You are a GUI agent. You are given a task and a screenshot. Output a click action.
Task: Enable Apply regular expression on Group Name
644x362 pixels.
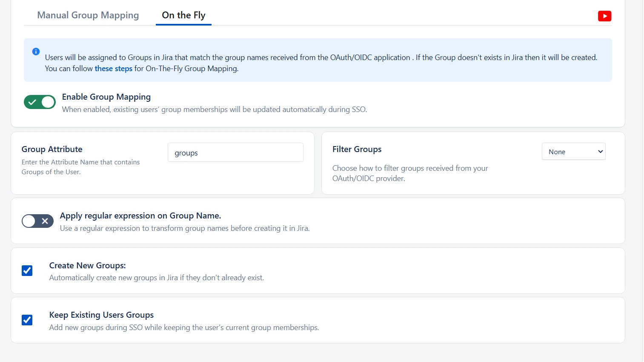(37, 221)
